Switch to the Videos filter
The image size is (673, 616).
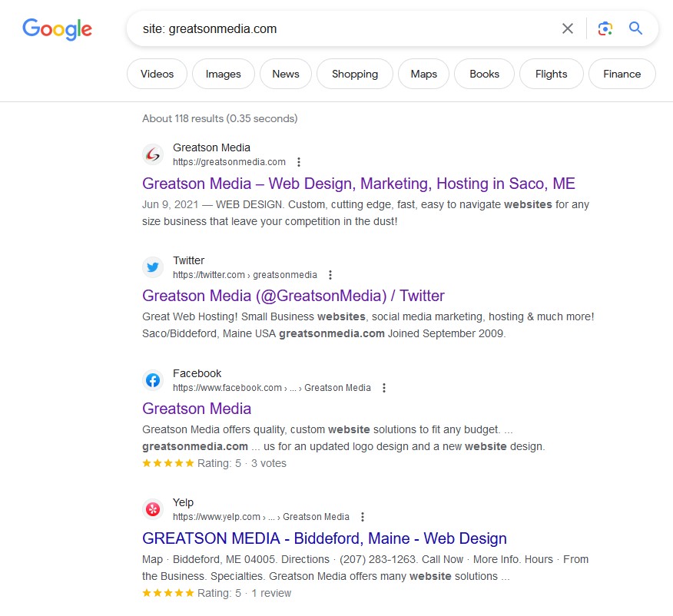pos(157,74)
